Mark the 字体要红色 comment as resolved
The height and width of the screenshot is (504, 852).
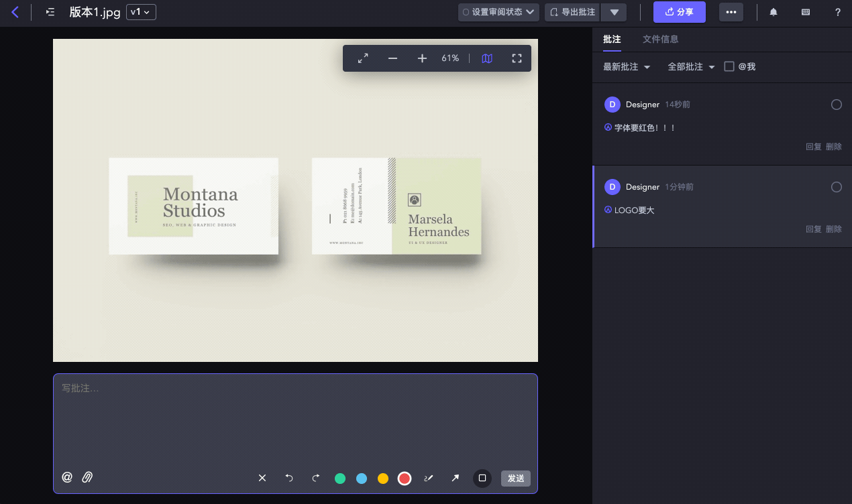click(836, 105)
